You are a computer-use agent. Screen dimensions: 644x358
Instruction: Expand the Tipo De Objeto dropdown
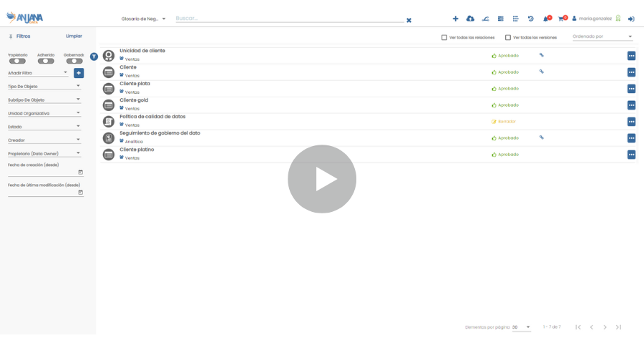coord(44,87)
